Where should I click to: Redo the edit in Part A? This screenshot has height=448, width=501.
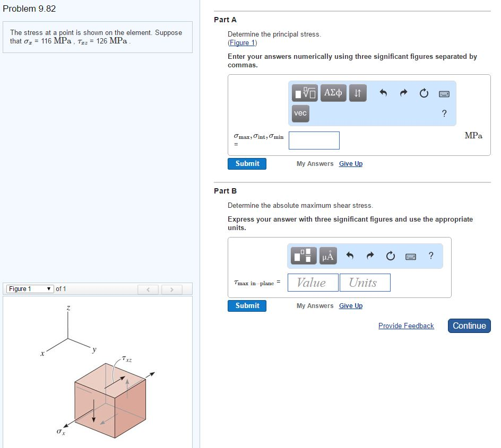(x=403, y=93)
